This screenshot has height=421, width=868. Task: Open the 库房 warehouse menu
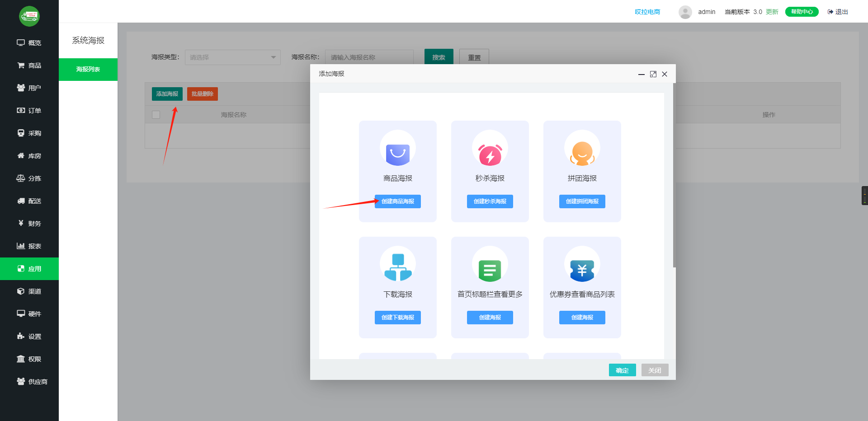[29, 156]
